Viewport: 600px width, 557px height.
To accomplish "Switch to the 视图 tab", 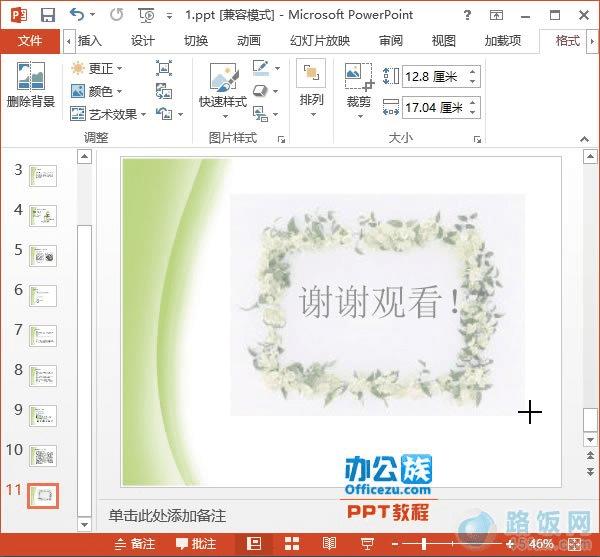I will point(443,41).
